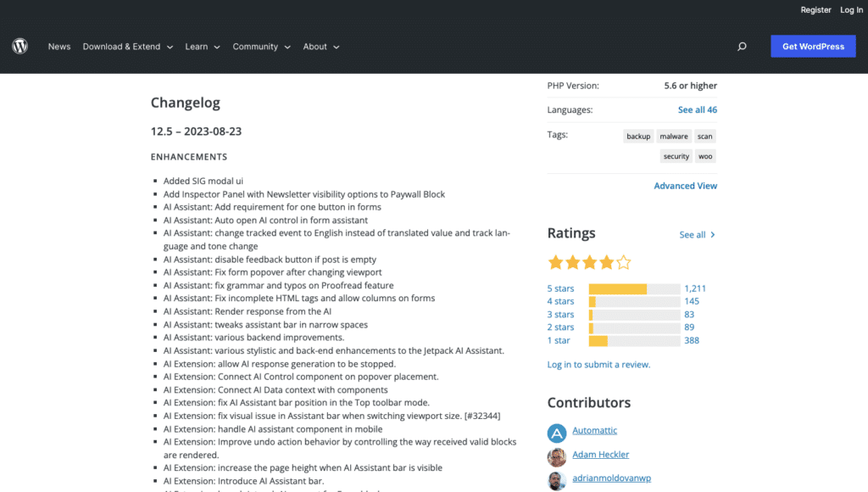Click the ENHANCEMENTS subheading
Screen dimensions: 868x492
[189, 157]
